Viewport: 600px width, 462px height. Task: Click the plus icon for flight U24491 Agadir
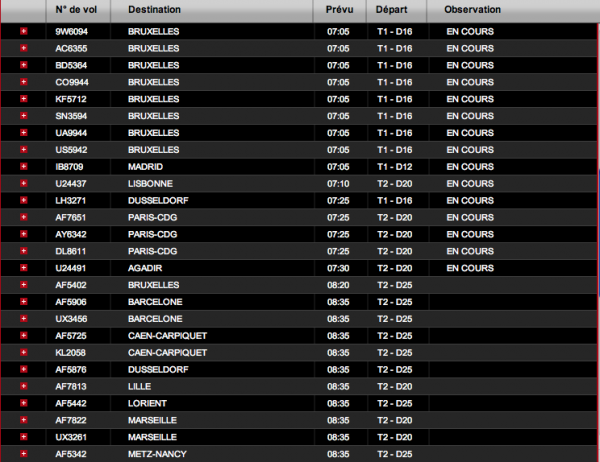pyautogui.click(x=24, y=268)
